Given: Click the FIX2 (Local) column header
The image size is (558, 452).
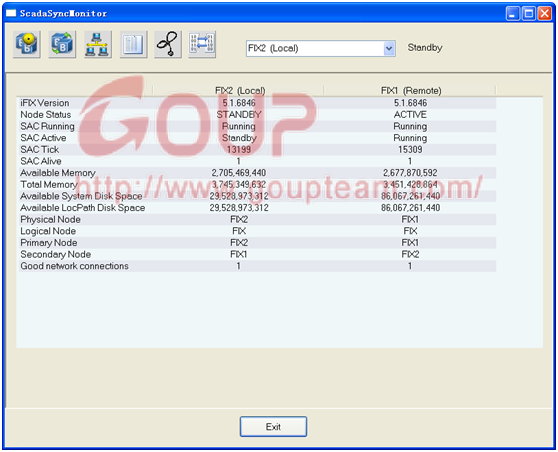Looking at the screenshot, I should [240, 91].
